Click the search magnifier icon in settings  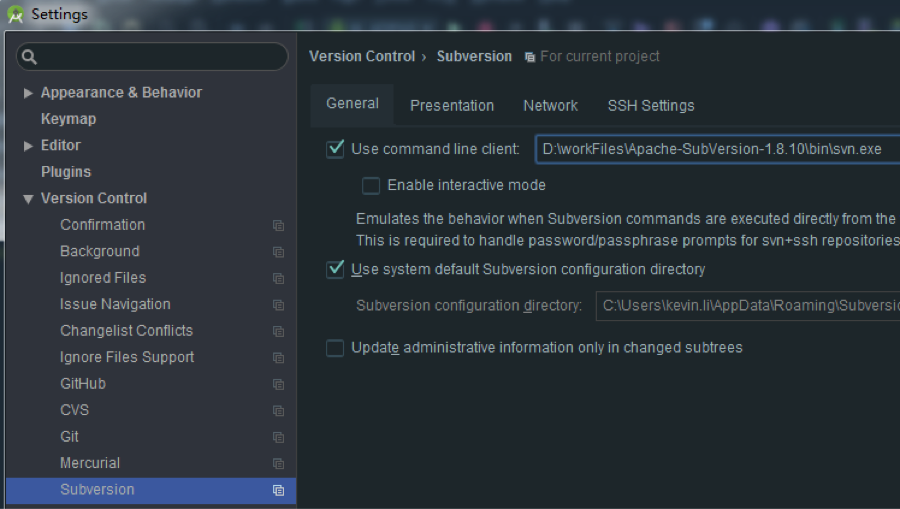pos(30,57)
